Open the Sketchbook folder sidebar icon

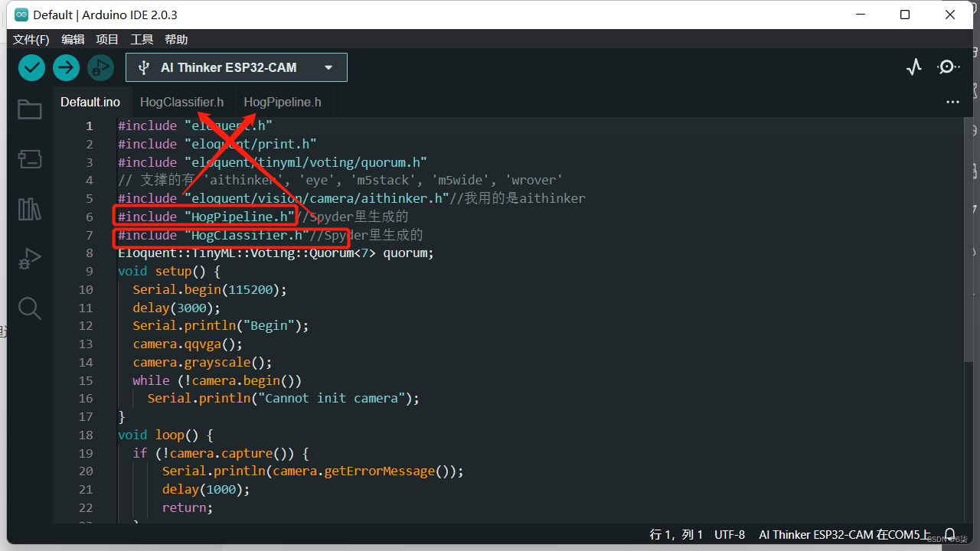(x=30, y=109)
